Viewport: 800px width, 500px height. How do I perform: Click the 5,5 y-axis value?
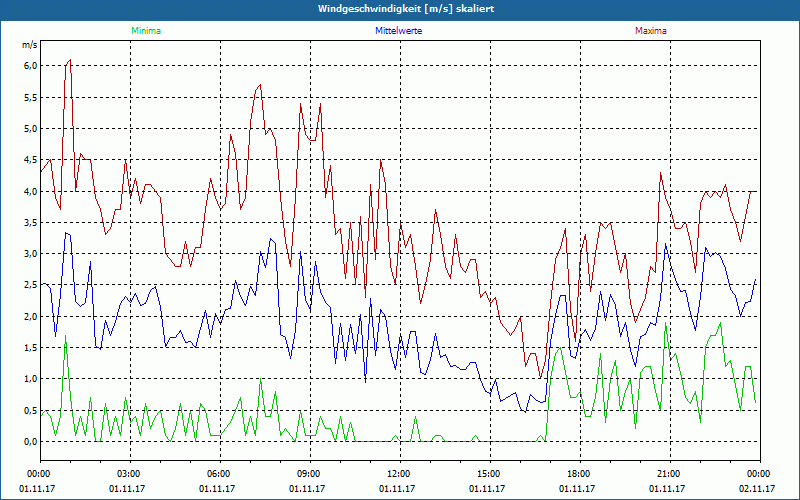pos(31,97)
